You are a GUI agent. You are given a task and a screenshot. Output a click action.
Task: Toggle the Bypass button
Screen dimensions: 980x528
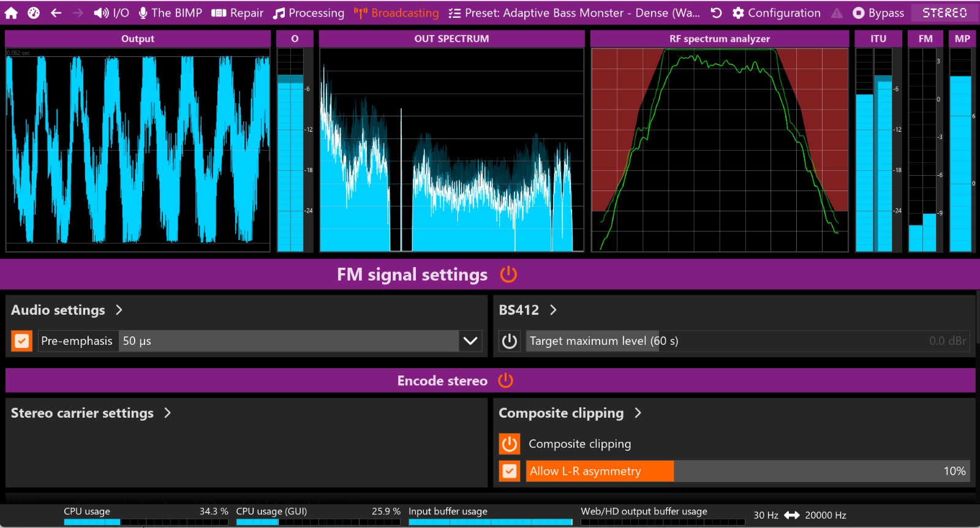878,13
